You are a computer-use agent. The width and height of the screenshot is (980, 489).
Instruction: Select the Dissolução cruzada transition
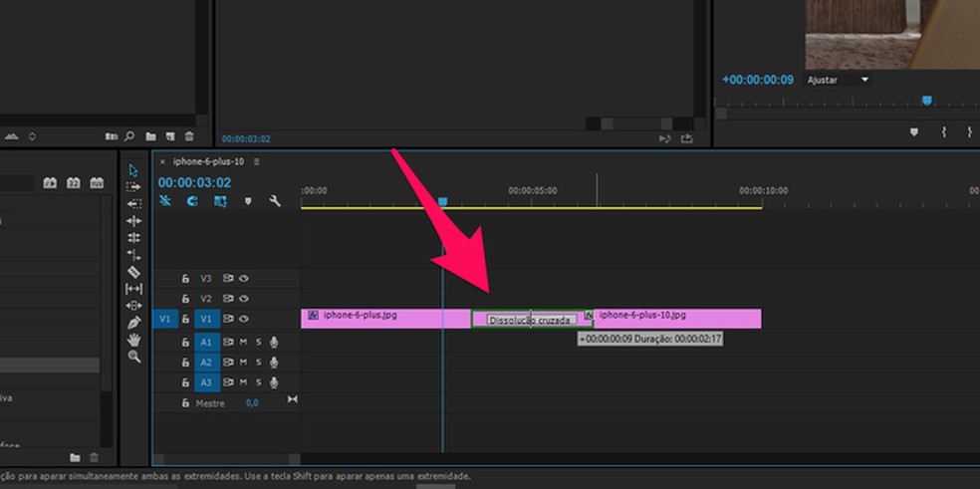point(531,319)
